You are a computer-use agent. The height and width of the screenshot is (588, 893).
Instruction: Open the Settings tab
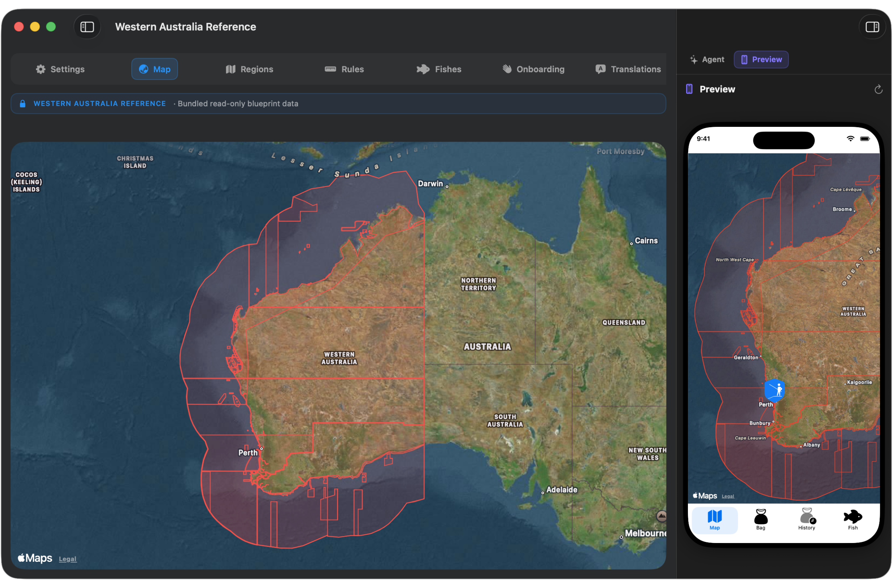click(60, 69)
